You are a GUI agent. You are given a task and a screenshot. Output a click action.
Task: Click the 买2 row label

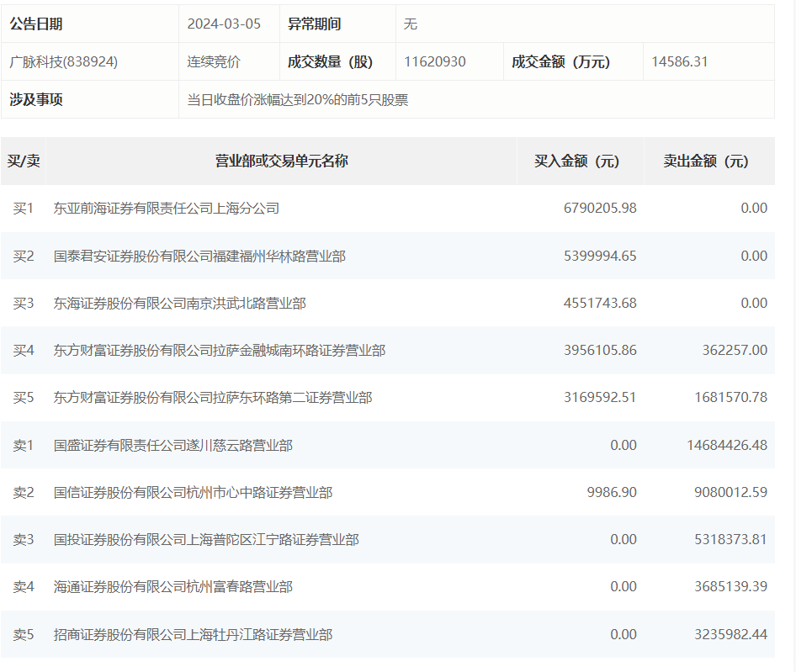coord(24,256)
